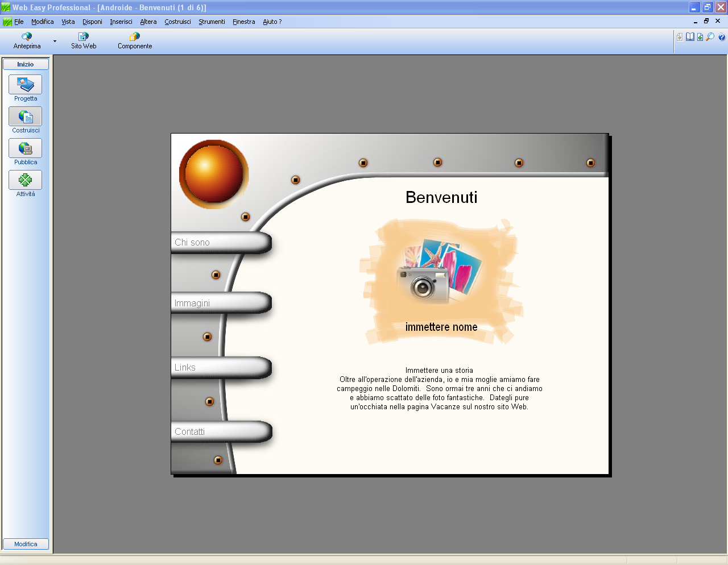Image resolution: width=728 pixels, height=565 pixels.
Task: Go to next page with green arrow icon
Action: [700, 37]
